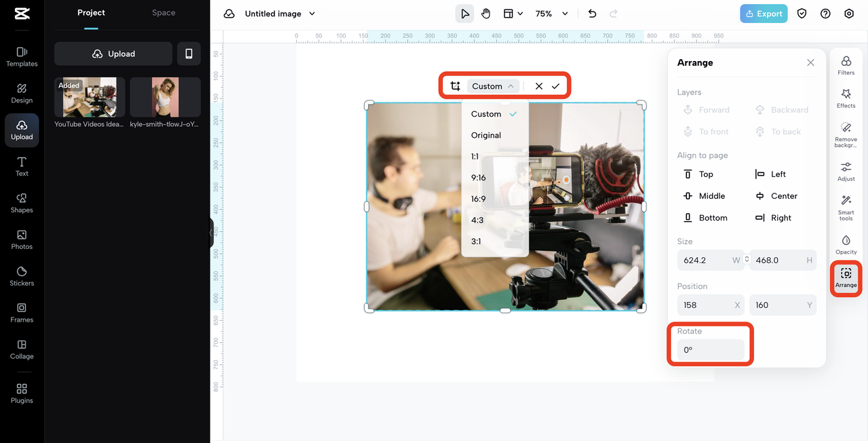Click the upload from phone icon
This screenshot has height=443, width=868.
click(x=189, y=54)
